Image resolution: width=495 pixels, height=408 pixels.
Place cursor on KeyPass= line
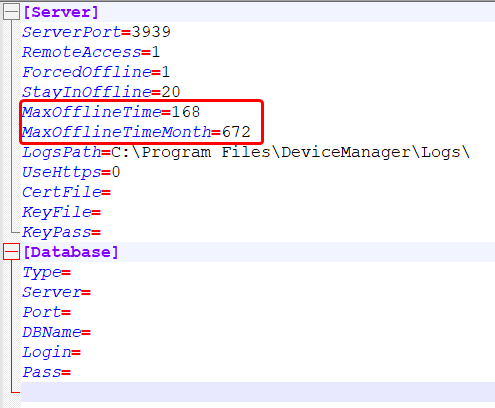coord(62,232)
